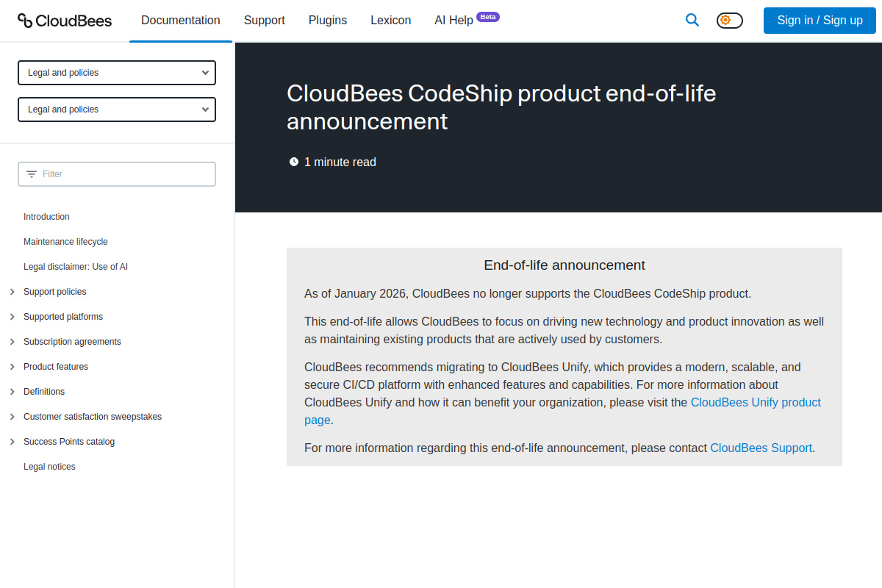This screenshot has height=588, width=882.
Task: Click the Success Points catalog label
Action: (x=69, y=442)
